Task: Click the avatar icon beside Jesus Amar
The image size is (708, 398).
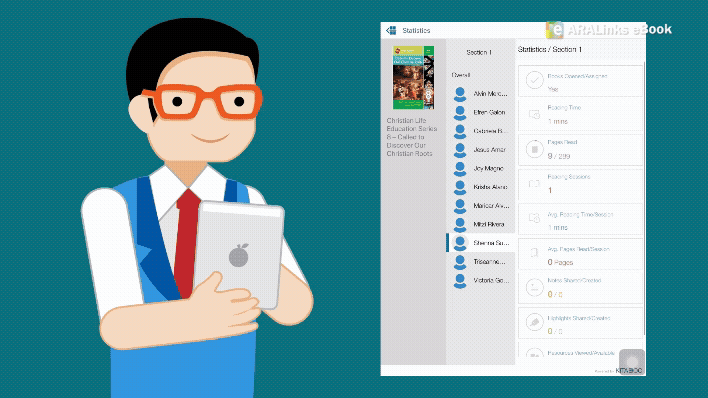Action: 460,150
